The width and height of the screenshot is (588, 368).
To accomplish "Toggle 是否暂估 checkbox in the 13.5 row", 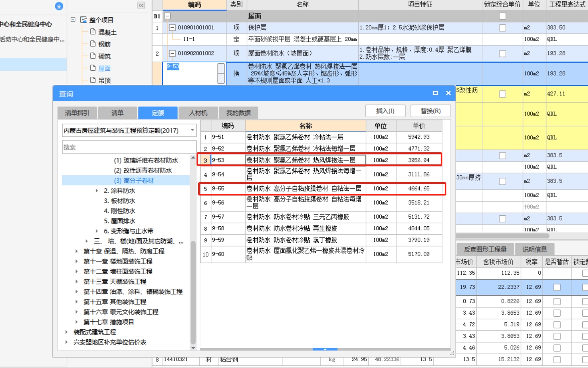I will (x=557, y=359).
